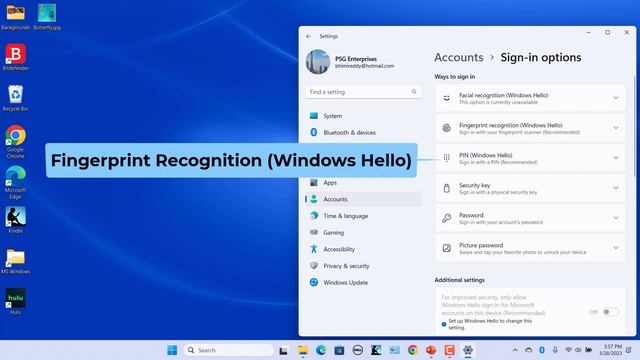The width and height of the screenshot is (640, 360).
Task: Open the Kindle app from the taskbar
Action: pyautogui.click(x=376, y=350)
